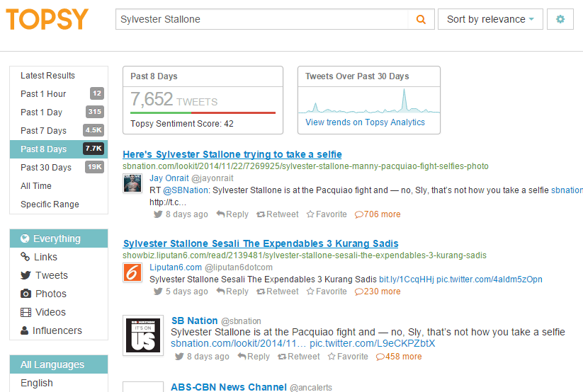Click Twitter bird icon on Jay Onrait tweet

coord(158,214)
